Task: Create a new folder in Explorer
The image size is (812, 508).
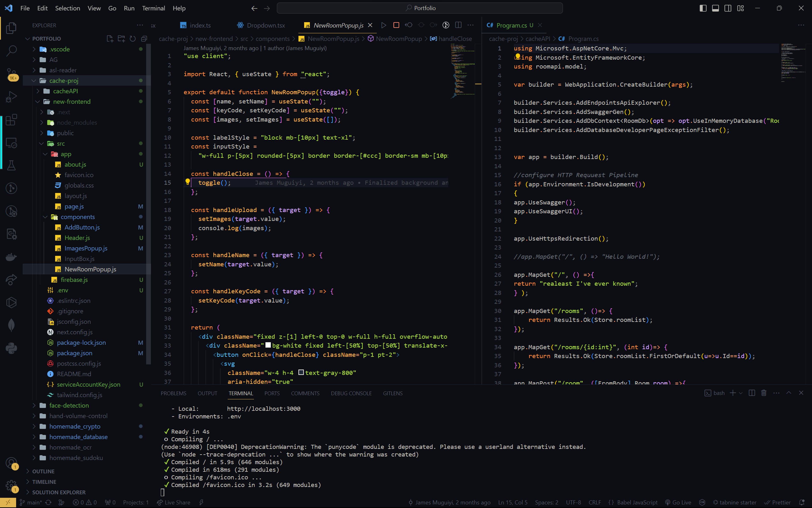Action: tap(121, 39)
